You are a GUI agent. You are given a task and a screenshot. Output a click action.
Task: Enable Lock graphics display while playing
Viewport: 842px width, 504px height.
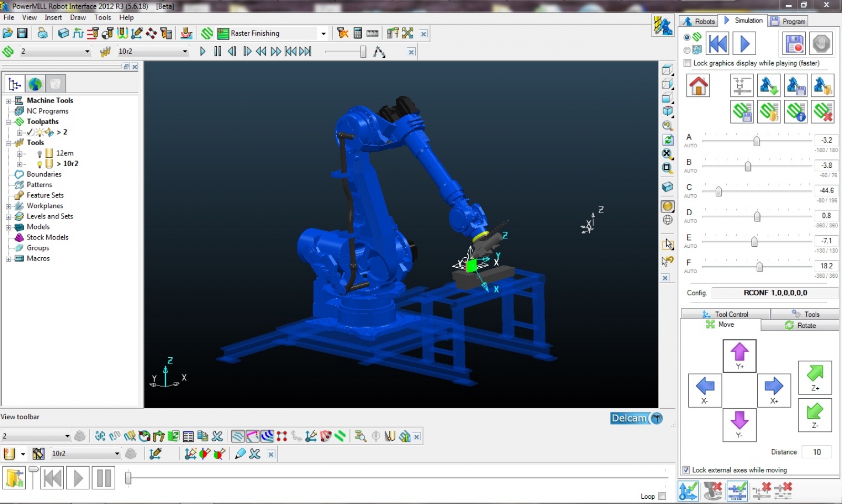pyautogui.click(x=687, y=63)
